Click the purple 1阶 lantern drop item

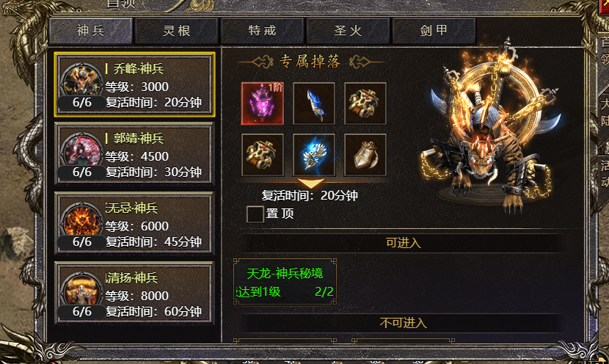[x=263, y=103]
